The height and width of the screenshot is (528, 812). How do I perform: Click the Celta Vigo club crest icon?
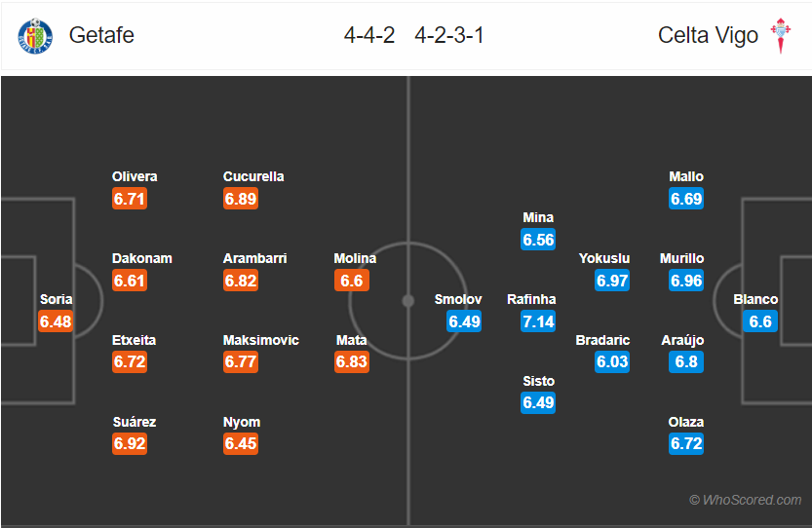point(781,36)
